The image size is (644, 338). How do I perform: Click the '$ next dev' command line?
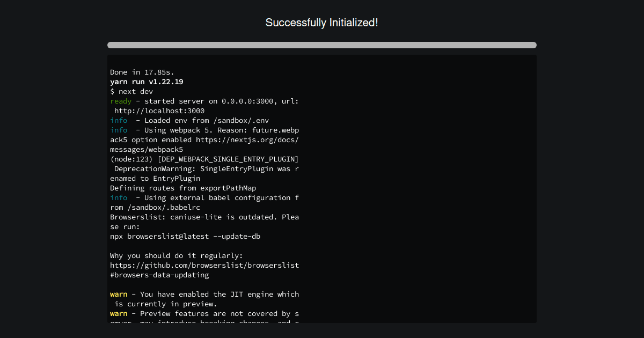click(x=131, y=92)
